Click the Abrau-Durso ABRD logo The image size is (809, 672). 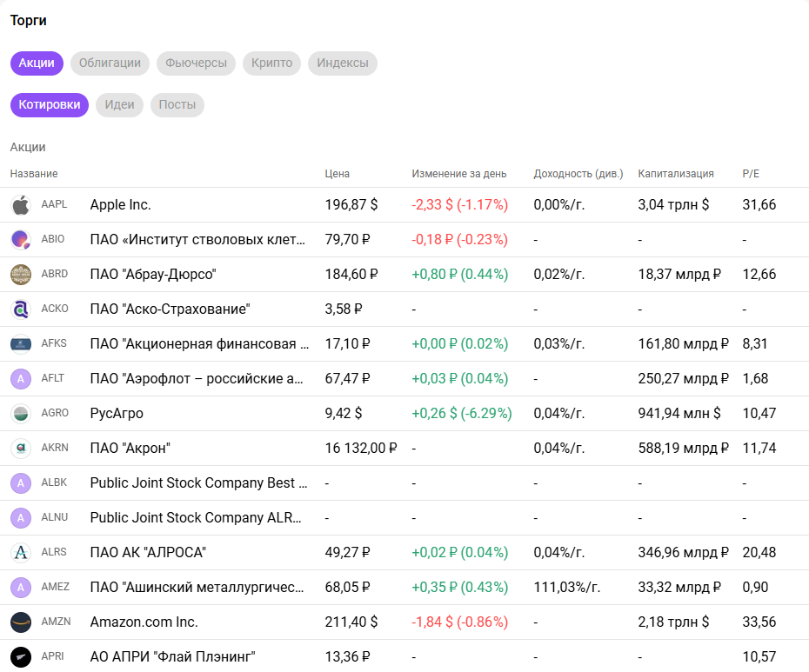(x=21, y=275)
